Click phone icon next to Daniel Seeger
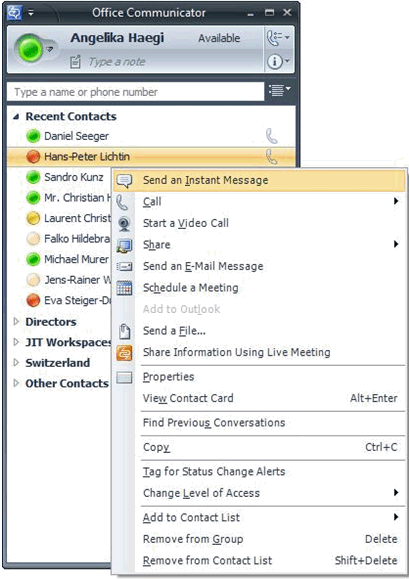Screen dimensions: 409x579 point(271,136)
